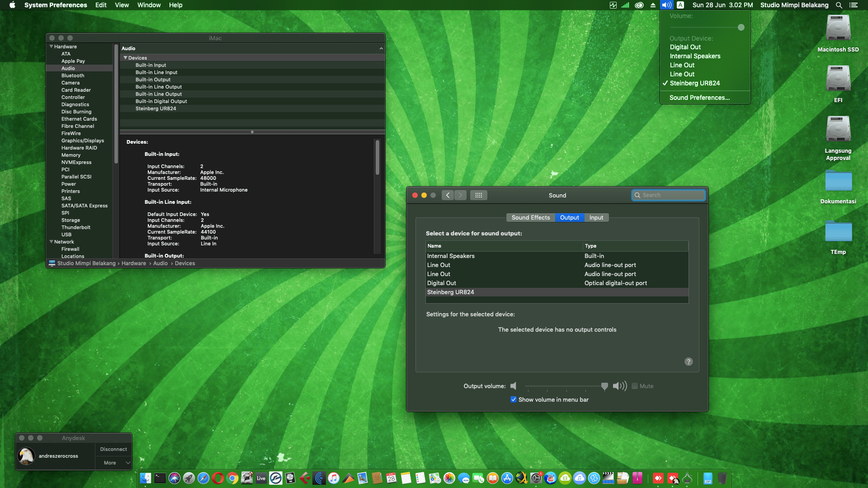
Task: Select Internal Speakers in output device list
Action: pos(557,256)
